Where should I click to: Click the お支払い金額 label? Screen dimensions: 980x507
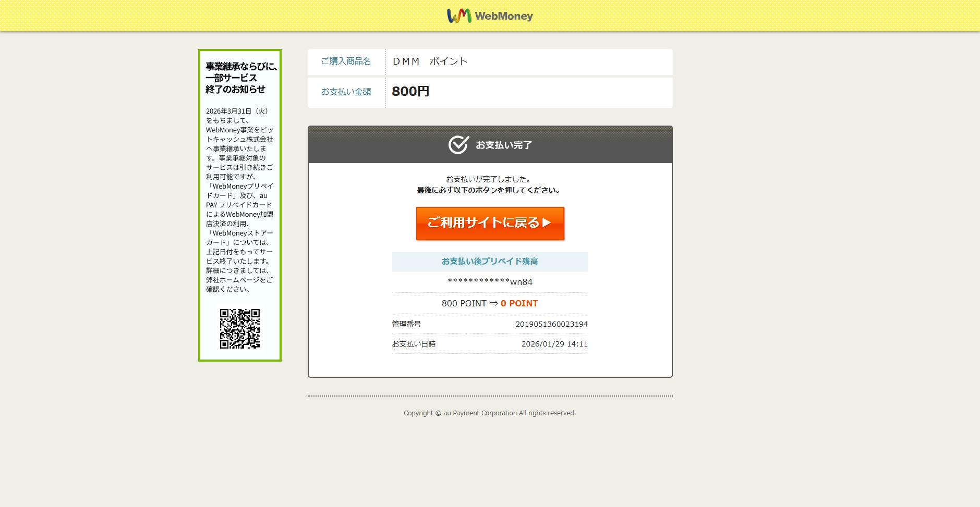(346, 92)
